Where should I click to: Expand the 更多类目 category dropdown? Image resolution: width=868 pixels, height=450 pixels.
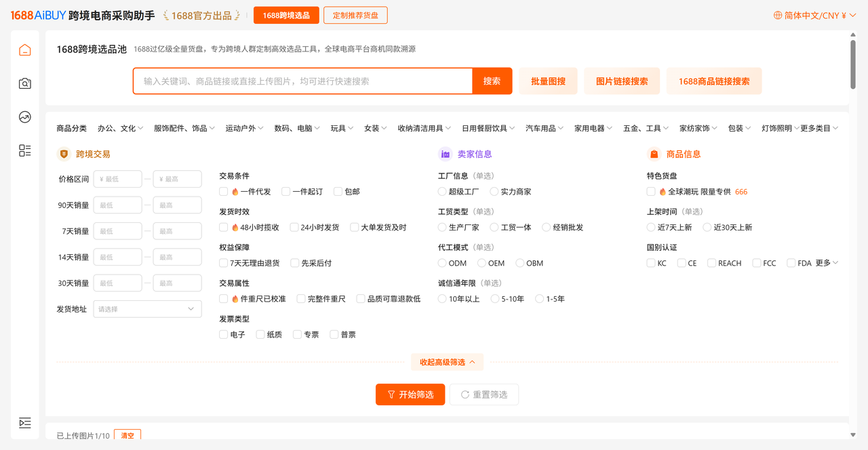819,128
